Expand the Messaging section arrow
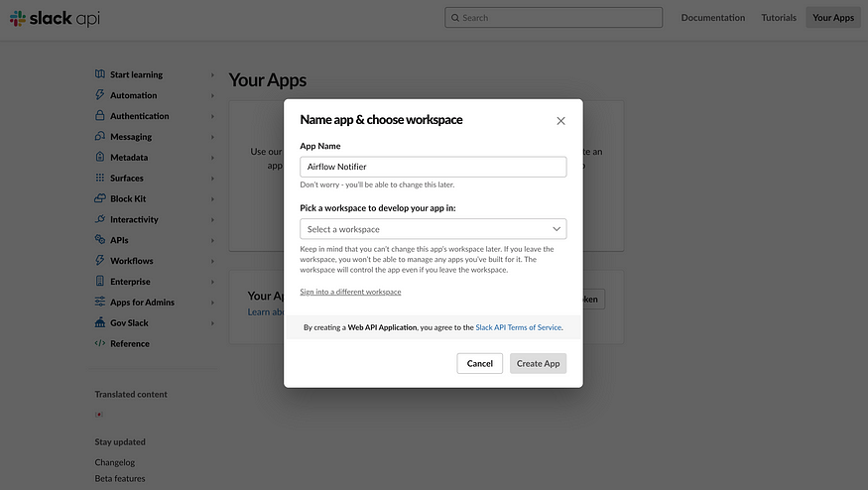Screen dimensions: 868x490 (x=212, y=137)
